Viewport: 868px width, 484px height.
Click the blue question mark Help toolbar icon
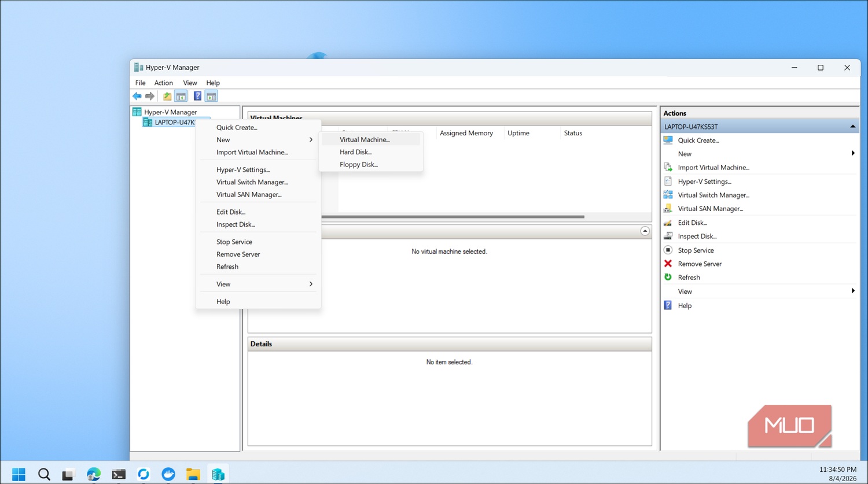pyautogui.click(x=197, y=96)
